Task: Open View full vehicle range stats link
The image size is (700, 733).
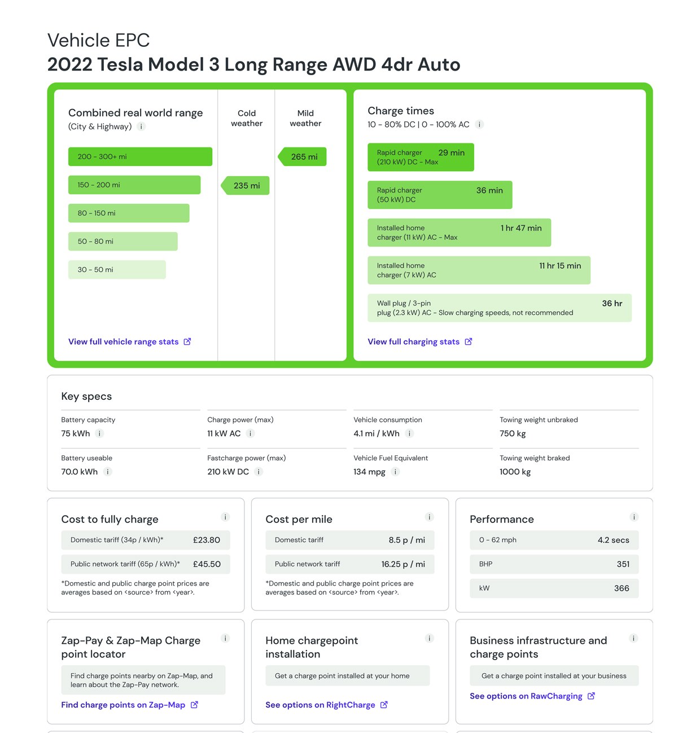Action: [124, 342]
